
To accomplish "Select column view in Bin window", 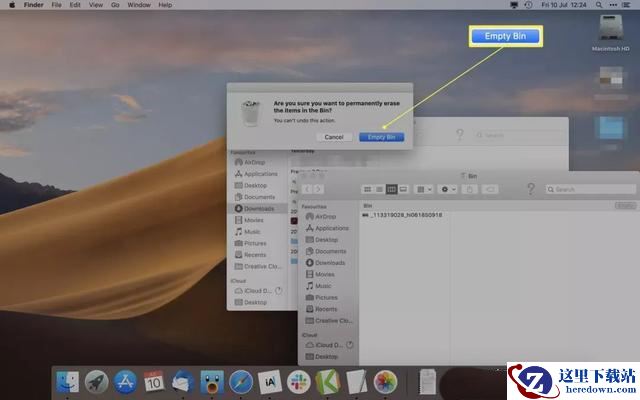I will [x=391, y=189].
